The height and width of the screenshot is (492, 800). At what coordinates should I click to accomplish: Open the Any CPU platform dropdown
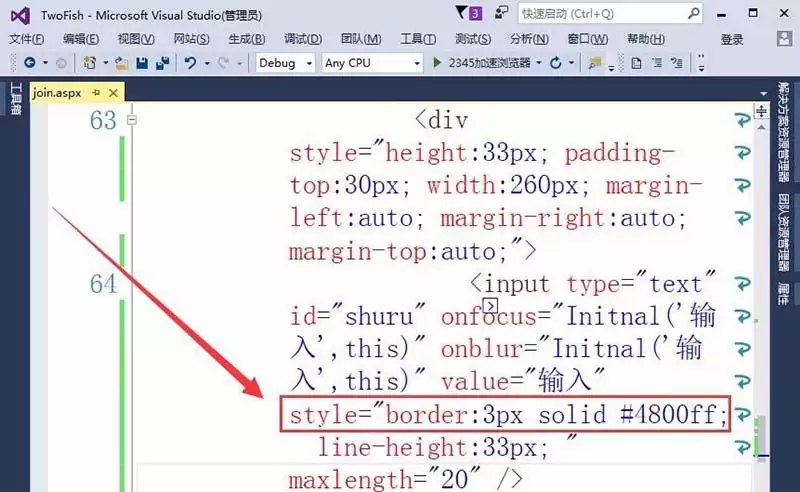(371, 63)
